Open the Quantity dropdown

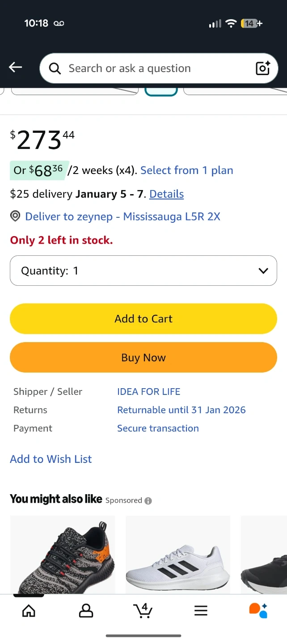click(x=143, y=271)
